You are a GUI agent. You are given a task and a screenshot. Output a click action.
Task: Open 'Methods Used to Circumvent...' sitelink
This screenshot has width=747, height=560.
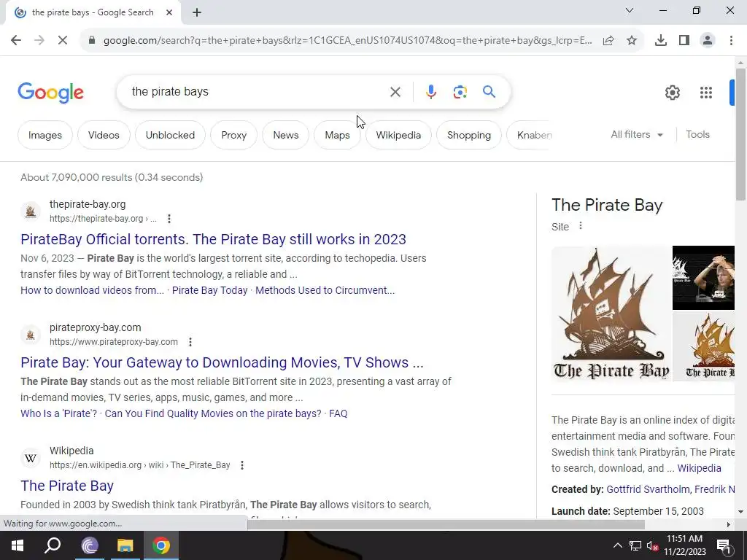coord(325,290)
